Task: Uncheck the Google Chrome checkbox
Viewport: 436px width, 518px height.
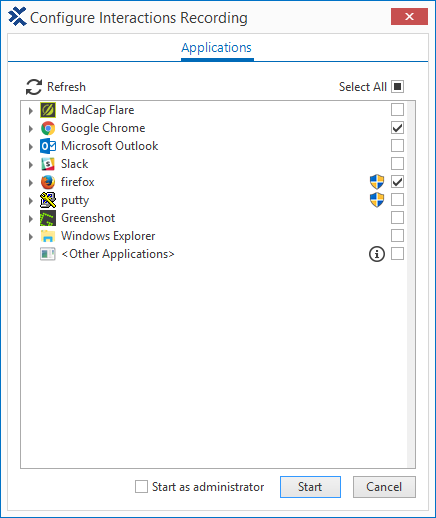Action: click(x=397, y=128)
